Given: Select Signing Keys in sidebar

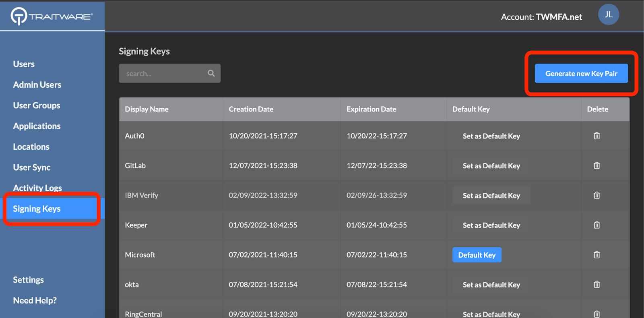Looking at the screenshot, I should pos(52,209).
